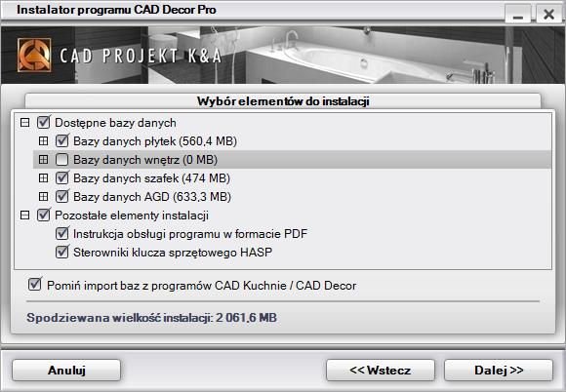Select Sterowniki klucza sprzętowego HASP text
Image resolution: width=566 pixels, height=392 pixels.
(173, 253)
